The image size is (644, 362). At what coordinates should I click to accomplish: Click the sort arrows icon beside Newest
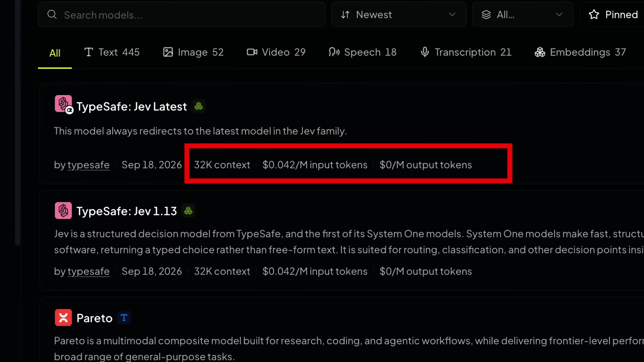tap(345, 15)
